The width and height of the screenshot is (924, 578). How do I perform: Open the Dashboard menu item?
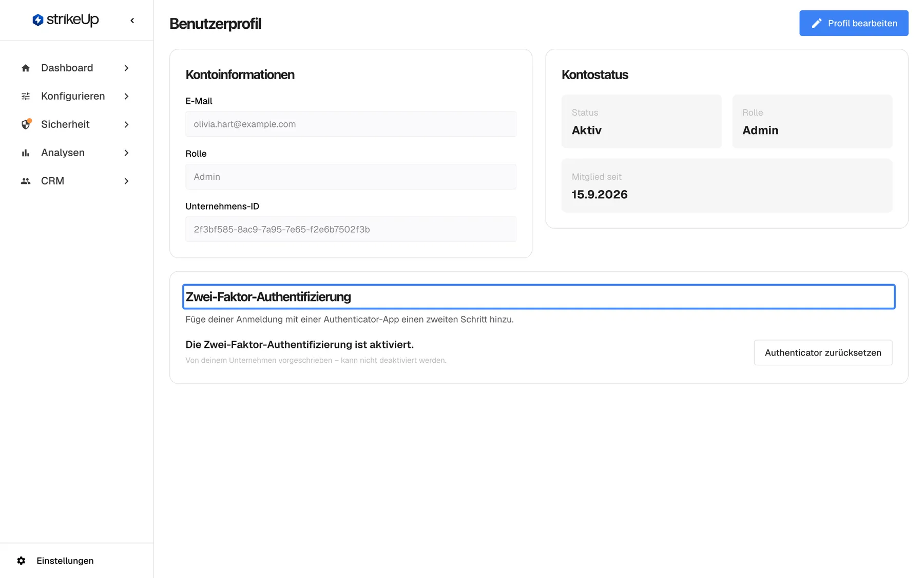76,68
